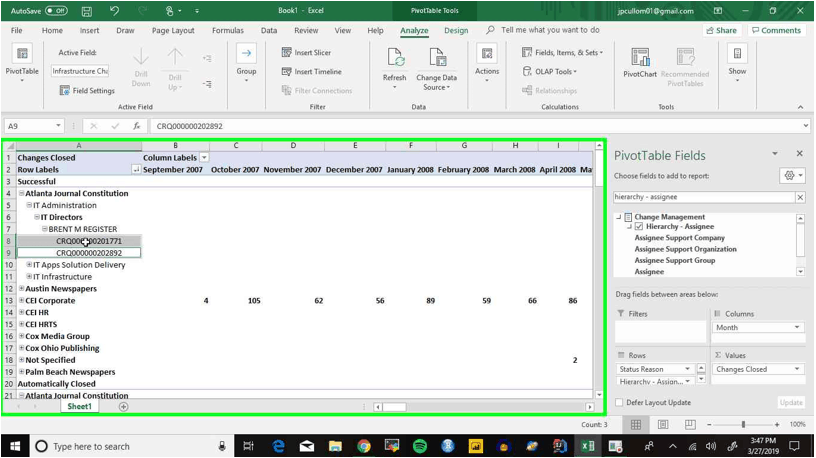
Task: Collapse Atlanta Journal Constitution in row 4
Action: (x=21, y=193)
